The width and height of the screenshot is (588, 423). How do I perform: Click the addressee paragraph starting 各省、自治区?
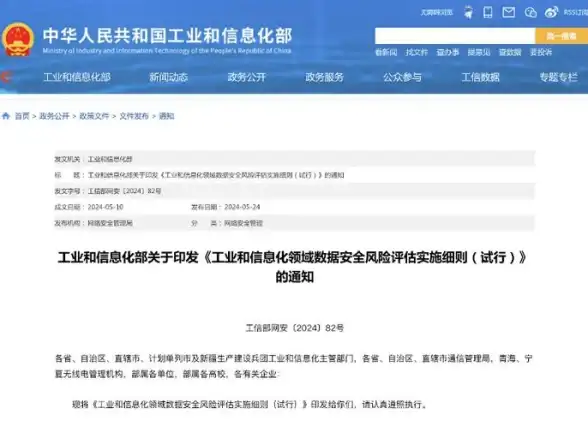pos(294,366)
